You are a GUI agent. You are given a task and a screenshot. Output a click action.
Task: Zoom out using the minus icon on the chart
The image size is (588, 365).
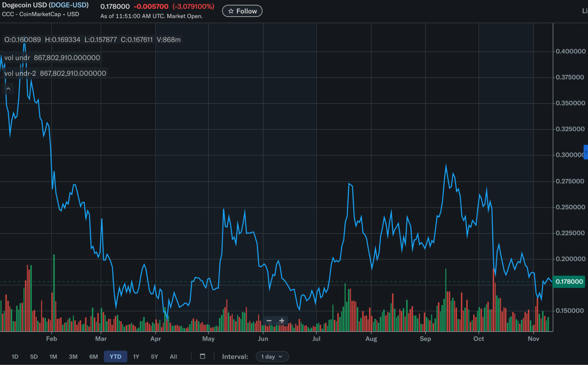(269, 321)
